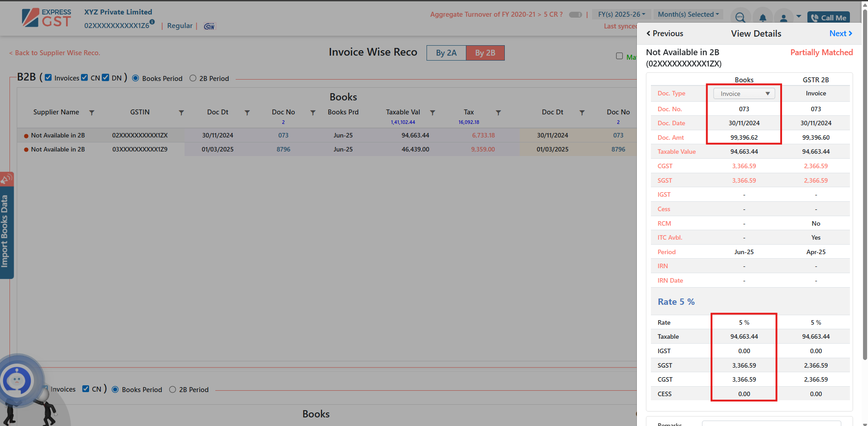
Task: Open the 2B doc number 073 link
Action: 618,135
